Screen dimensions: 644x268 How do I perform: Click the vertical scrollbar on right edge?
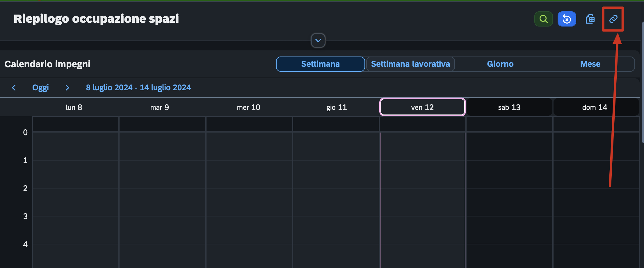point(643,82)
